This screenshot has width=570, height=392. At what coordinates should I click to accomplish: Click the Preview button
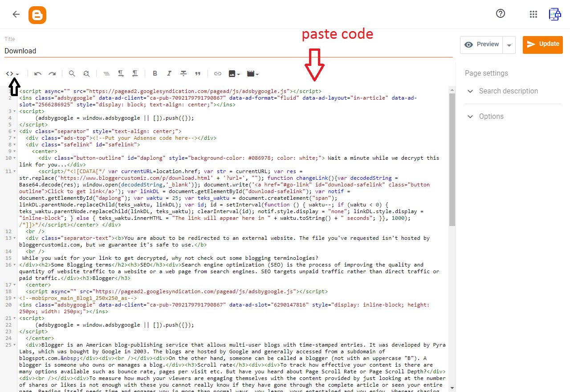[481, 44]
